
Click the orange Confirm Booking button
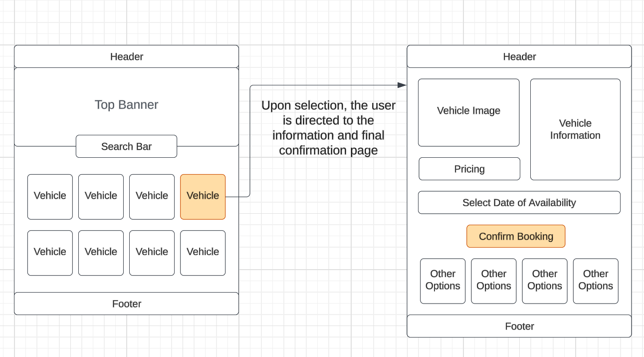[x=516, y=236]
